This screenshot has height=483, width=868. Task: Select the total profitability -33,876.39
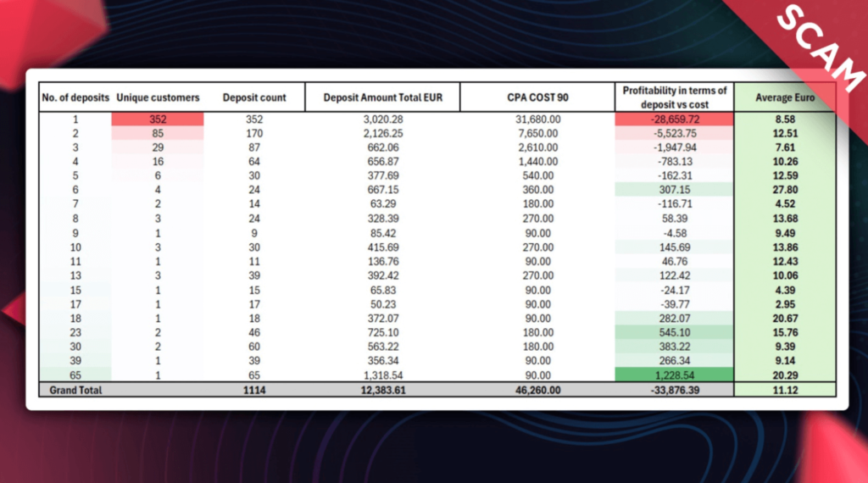click(674, 390)
